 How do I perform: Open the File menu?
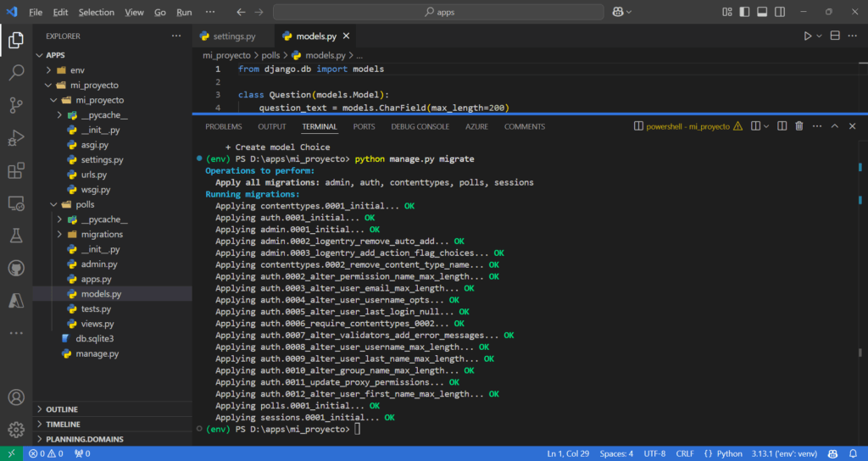(x=36, y=12)
